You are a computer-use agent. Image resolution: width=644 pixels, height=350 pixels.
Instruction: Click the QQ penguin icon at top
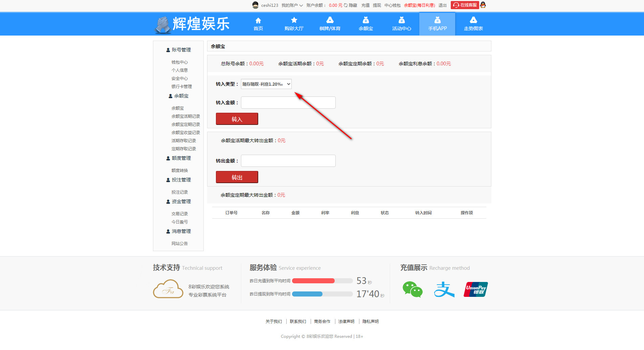[483, 5]
